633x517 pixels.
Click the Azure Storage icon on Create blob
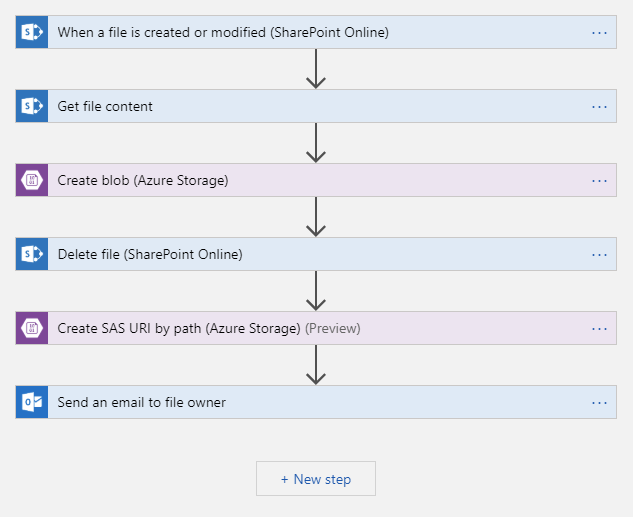[x=32, y=180]
